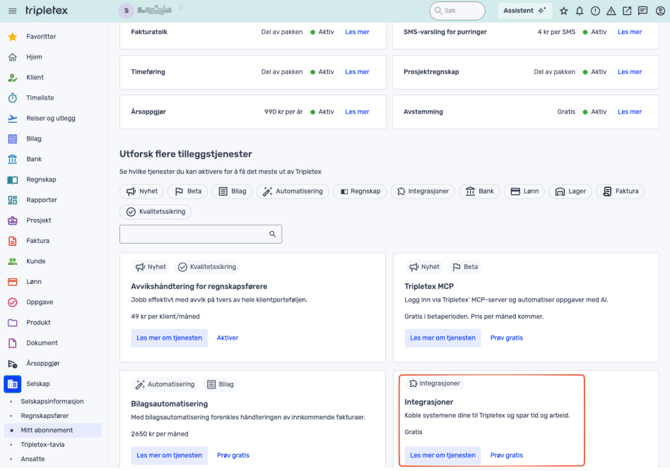Image resolution: width=670 pixels, height=471 pixels.
Task: Open the hamburger menu icon
Action: 12,11
